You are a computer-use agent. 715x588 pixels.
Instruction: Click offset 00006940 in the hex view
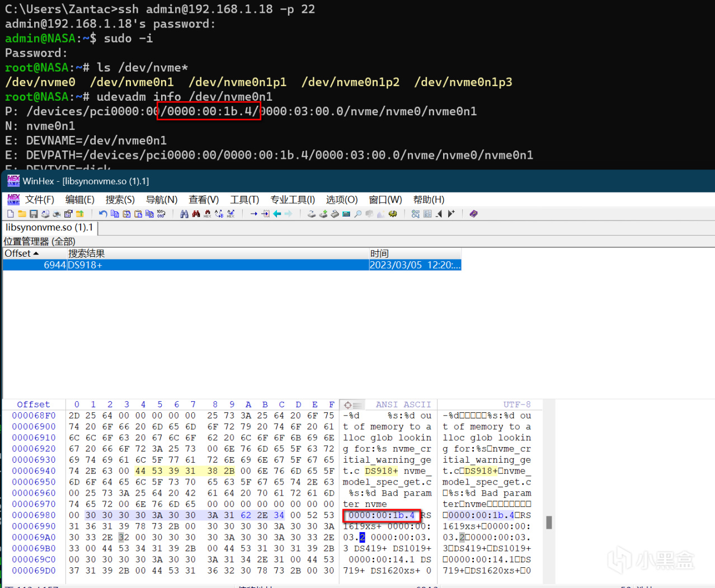[x=34, y=471]
